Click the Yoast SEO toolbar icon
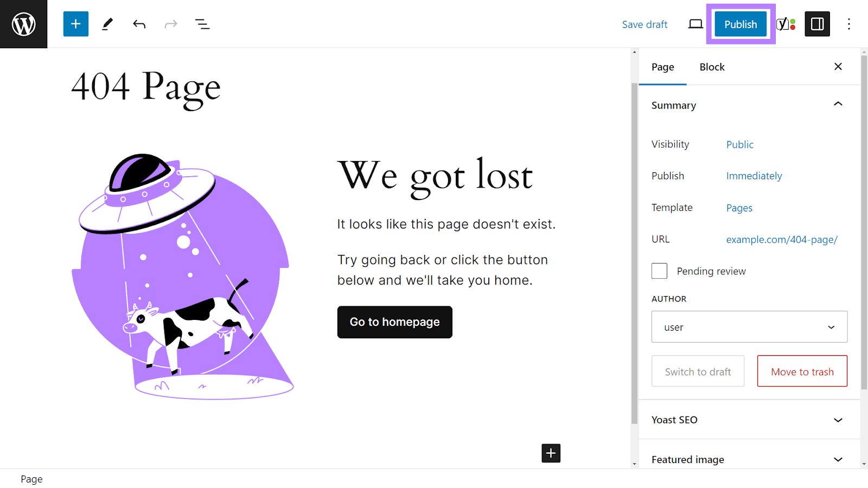The height and width of the screenshot is (488, 868). [x=785, y=23]
